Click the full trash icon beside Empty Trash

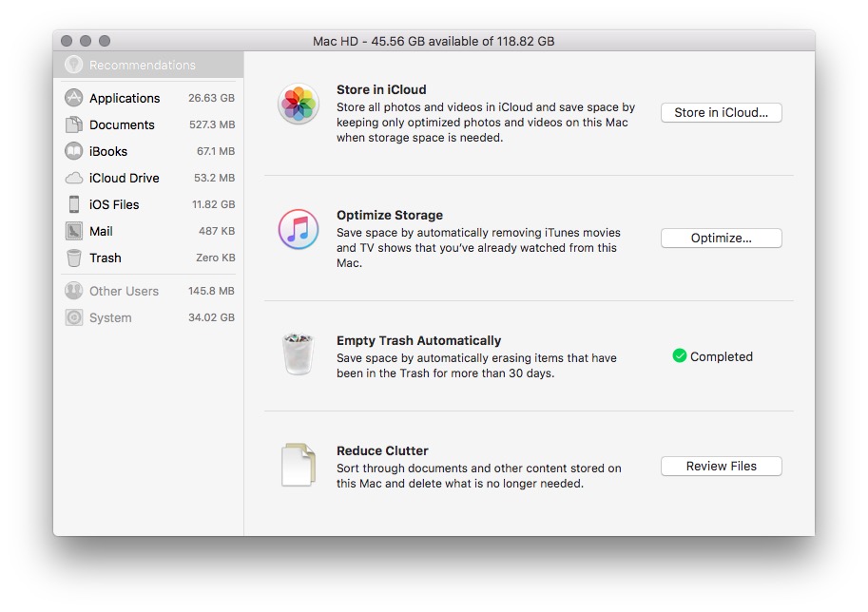pyautogui.click(x=299, y=354)
